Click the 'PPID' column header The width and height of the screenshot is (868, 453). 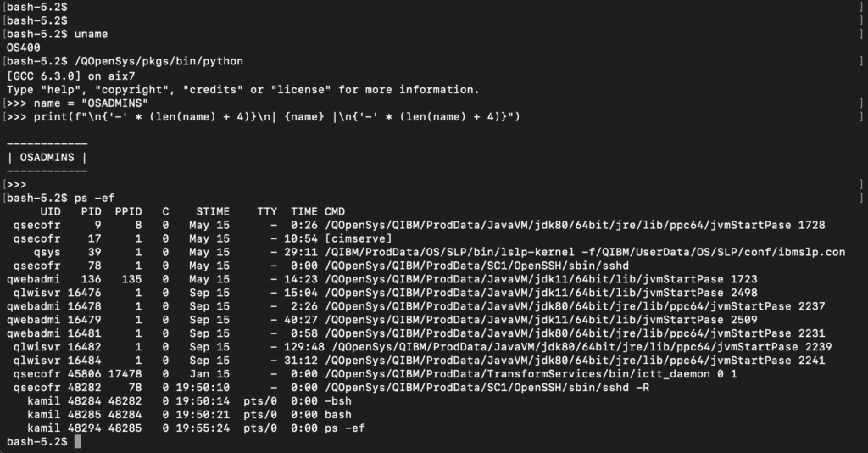[x=129, y=211]
